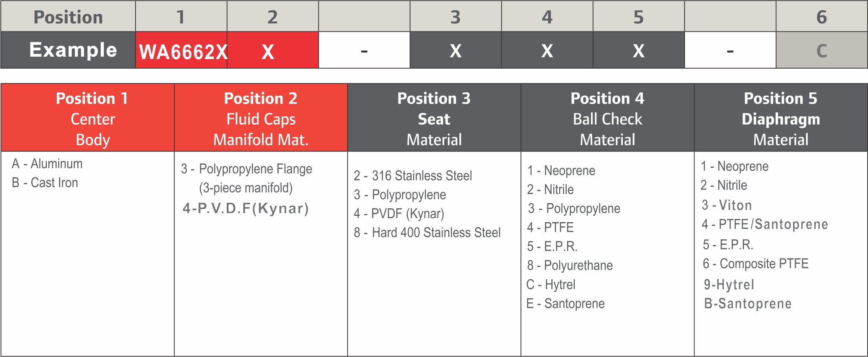Click the Position 2 Fluid Caps header
Screen dimensions: 868x357
click(261, 118)
